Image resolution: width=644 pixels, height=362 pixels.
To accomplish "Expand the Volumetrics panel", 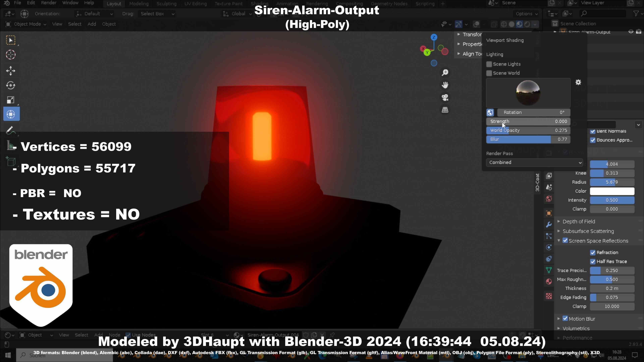I will 576,328.
